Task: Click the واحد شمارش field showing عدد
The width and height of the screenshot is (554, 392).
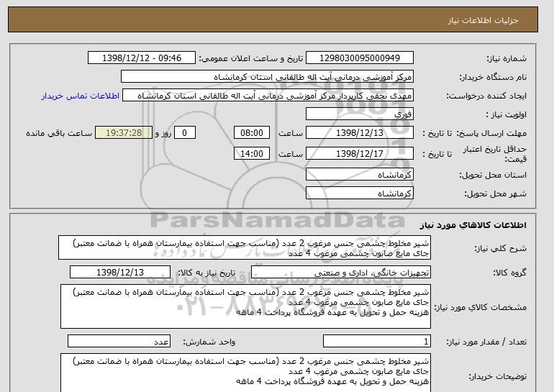Action: click(119, 342)
